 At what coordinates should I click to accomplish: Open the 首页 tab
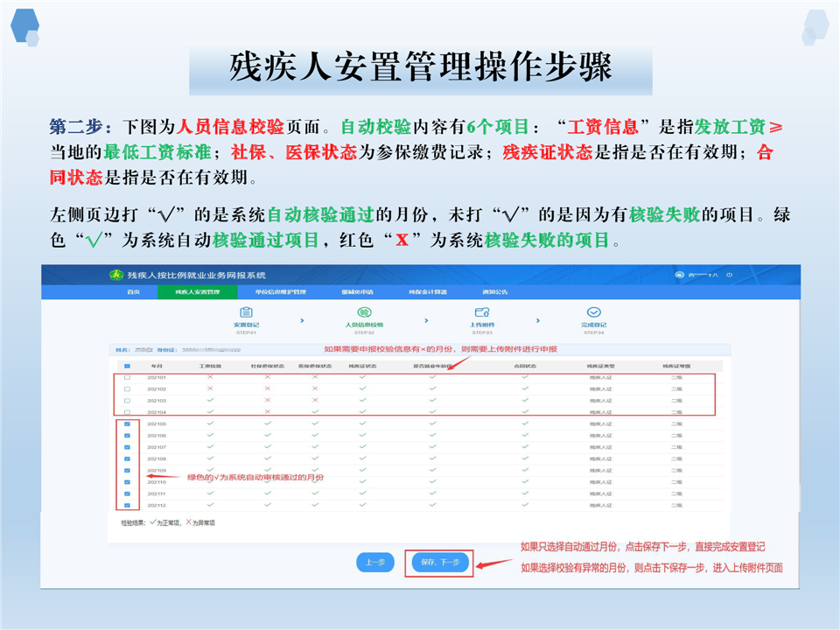[134, 291]
